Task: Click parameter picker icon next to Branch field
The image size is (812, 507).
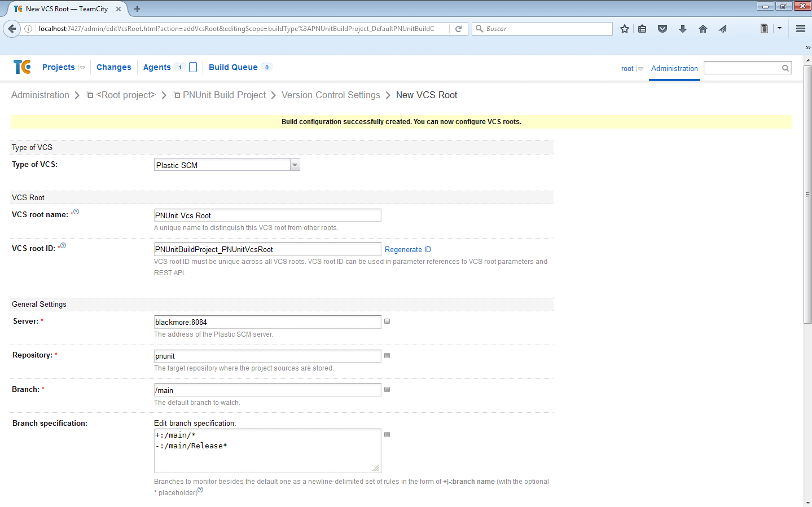Action: (x=387, y=390)
